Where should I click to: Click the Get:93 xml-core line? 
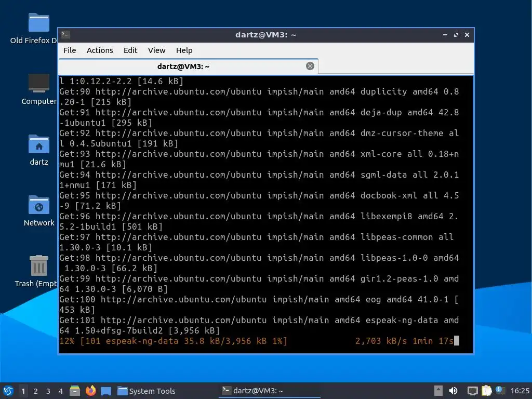coord(259,159)
